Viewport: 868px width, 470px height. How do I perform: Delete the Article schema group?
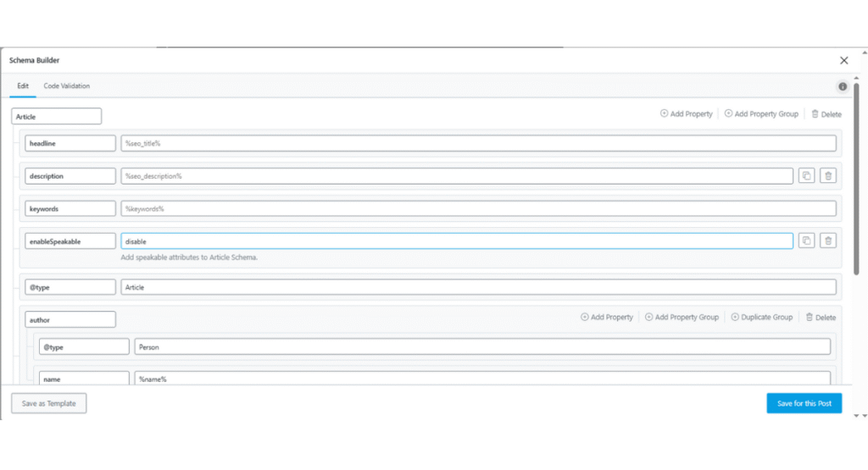[826, 114]
